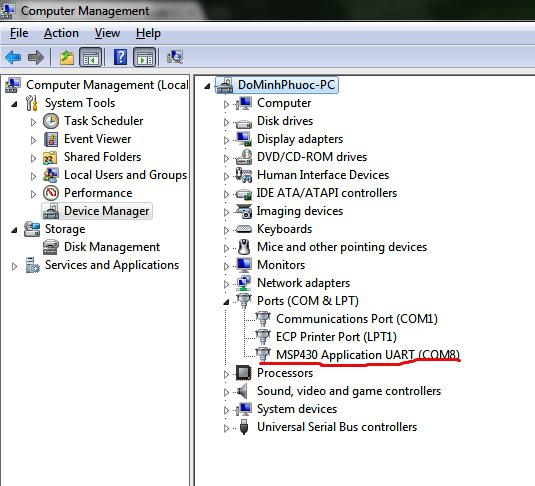Select Communications Port (COM1)
The width and height of the screenshot is (535, 486).
pyautogui.click(x=357, y=319)
